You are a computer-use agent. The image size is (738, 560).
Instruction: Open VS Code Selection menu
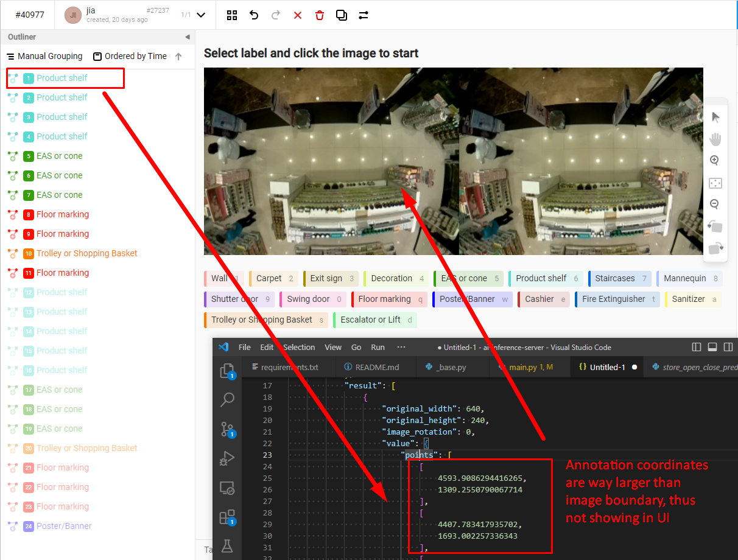299,347
